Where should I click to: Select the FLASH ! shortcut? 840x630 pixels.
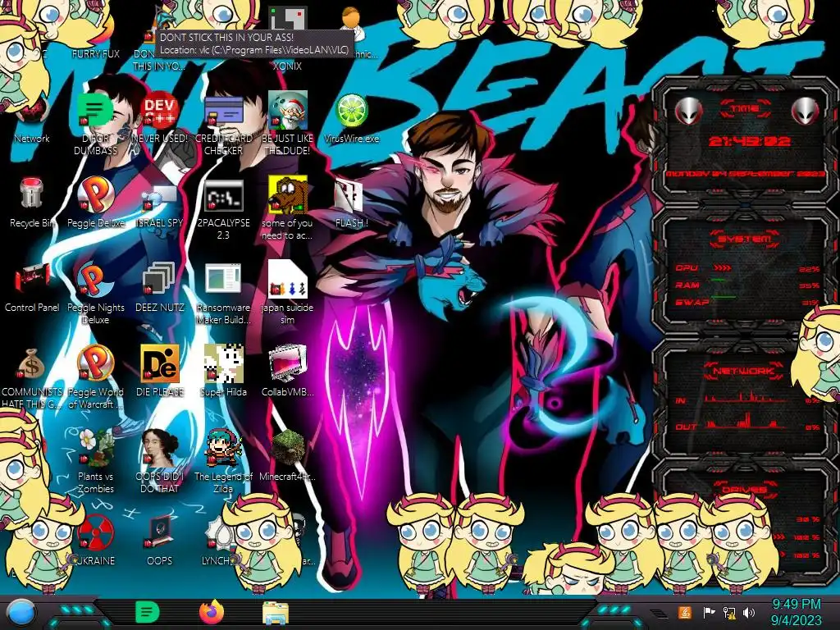point(351,204)
